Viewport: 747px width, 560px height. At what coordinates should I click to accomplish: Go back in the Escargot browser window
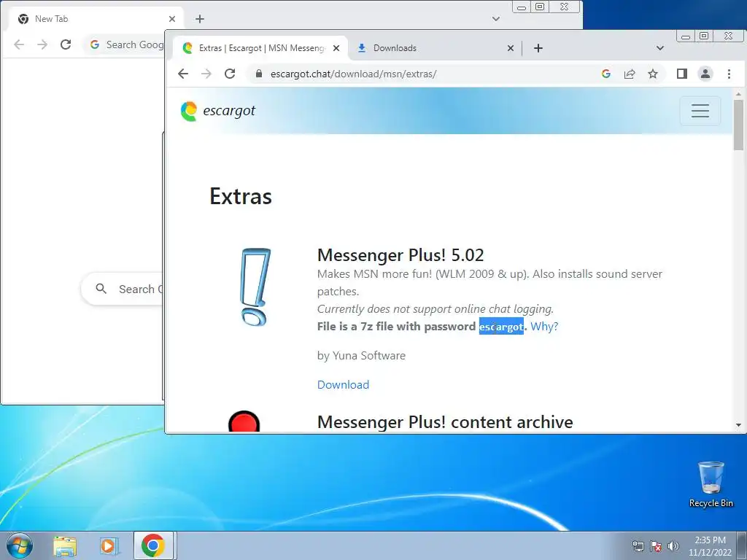tap(183, 74)
